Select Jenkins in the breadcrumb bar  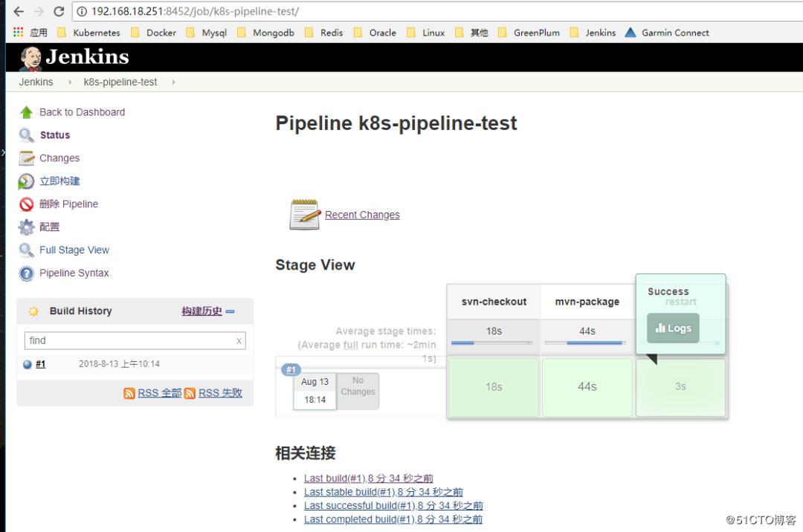coord(35,82)
